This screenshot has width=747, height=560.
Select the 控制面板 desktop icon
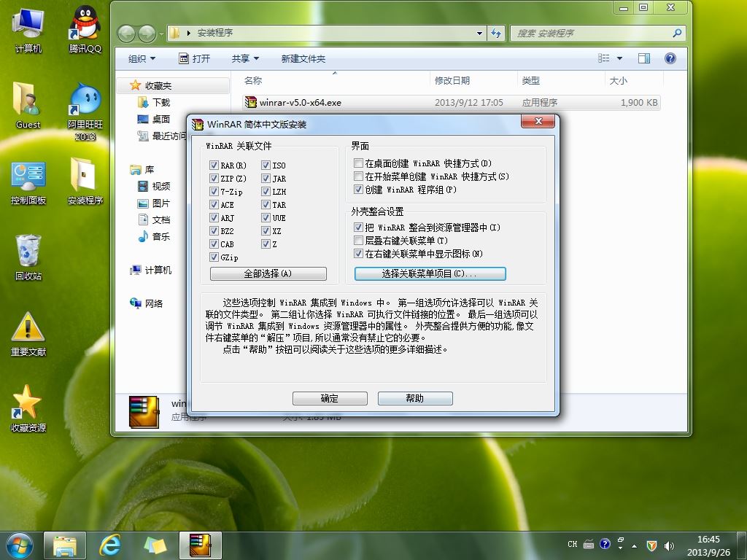point(28,183)
